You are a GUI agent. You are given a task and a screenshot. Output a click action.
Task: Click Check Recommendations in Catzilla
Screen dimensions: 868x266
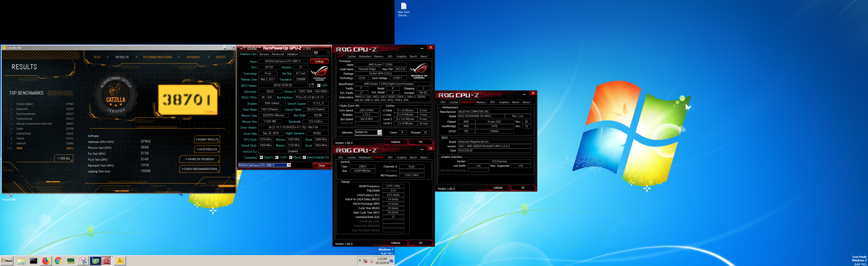coord(199,169)
